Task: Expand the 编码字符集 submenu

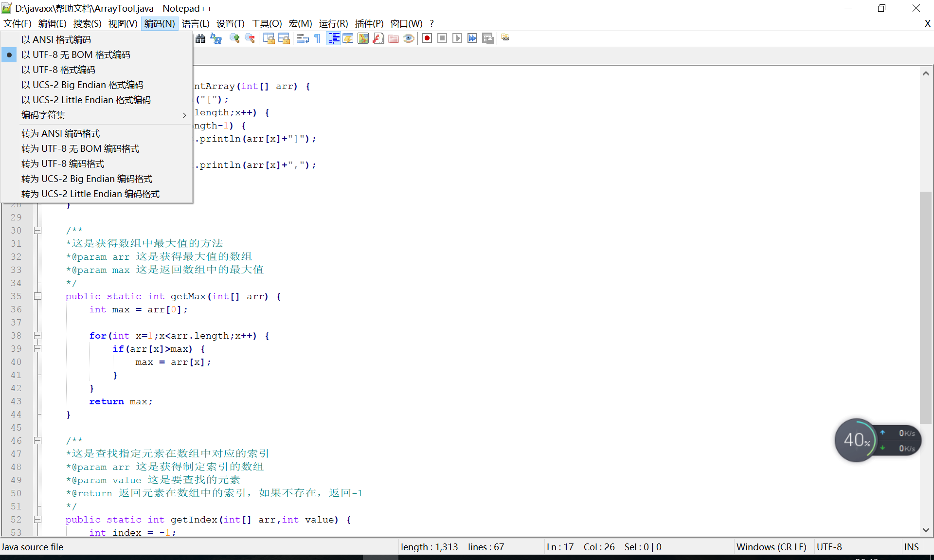Action: click(97, 115)
